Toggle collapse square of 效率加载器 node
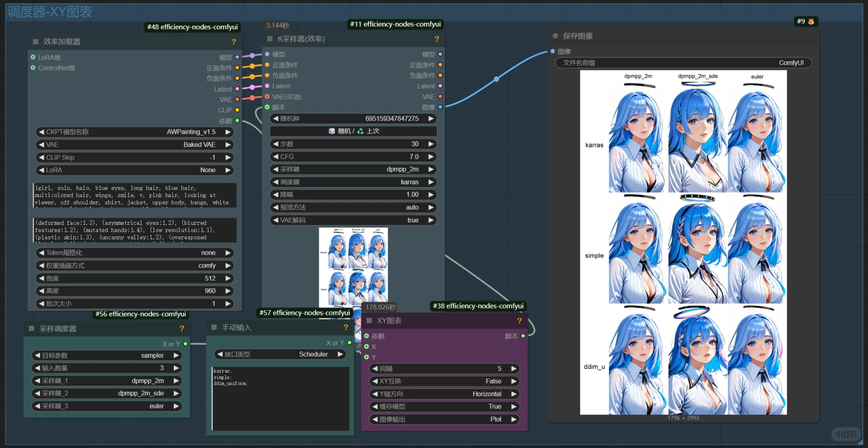 tap(36, 41)
